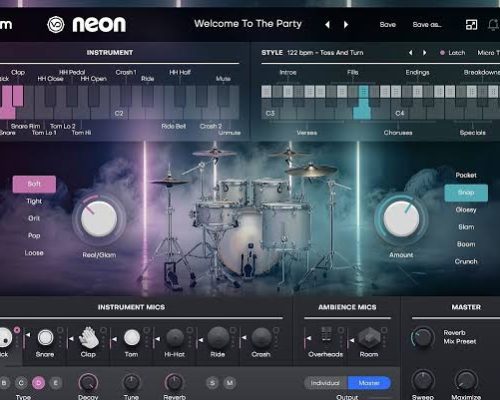The height and width of the screenshot is (400, 500).
Task: Click the window resize icon in header
Action: tap(471, 24)
